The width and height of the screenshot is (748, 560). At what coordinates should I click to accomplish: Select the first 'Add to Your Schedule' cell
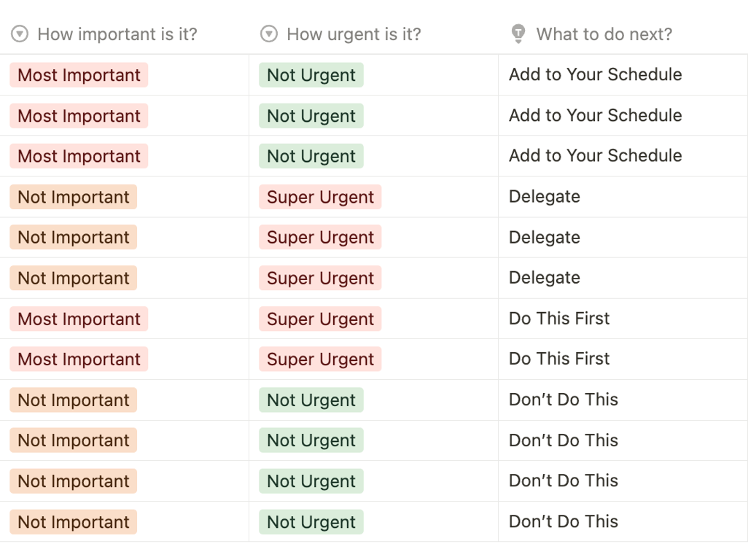(x=623, y=75)
